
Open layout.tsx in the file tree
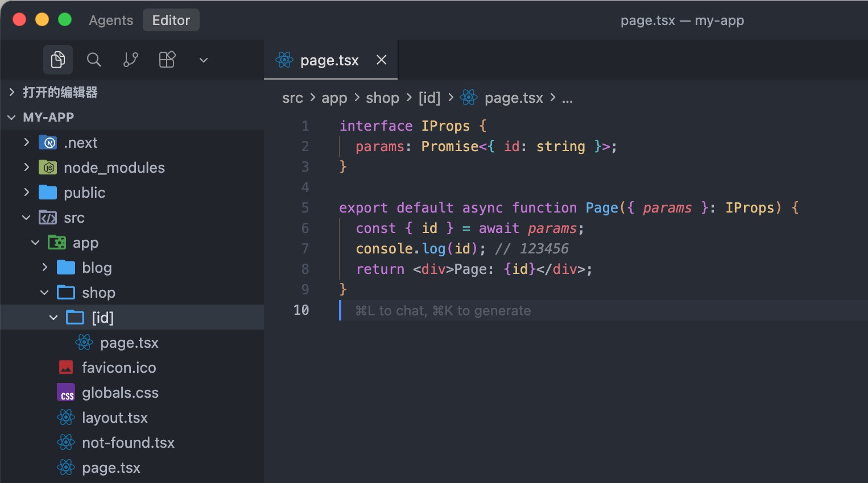[114, 418]
